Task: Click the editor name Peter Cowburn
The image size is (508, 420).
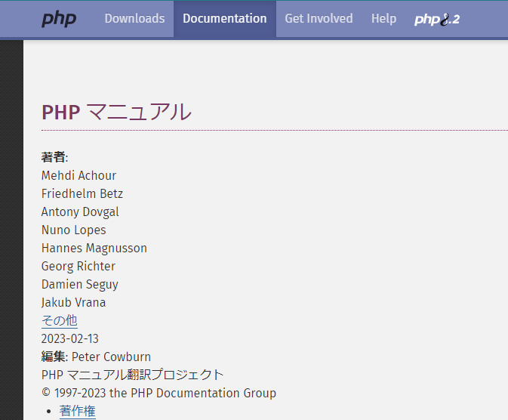Action: [x=111, y=357]
